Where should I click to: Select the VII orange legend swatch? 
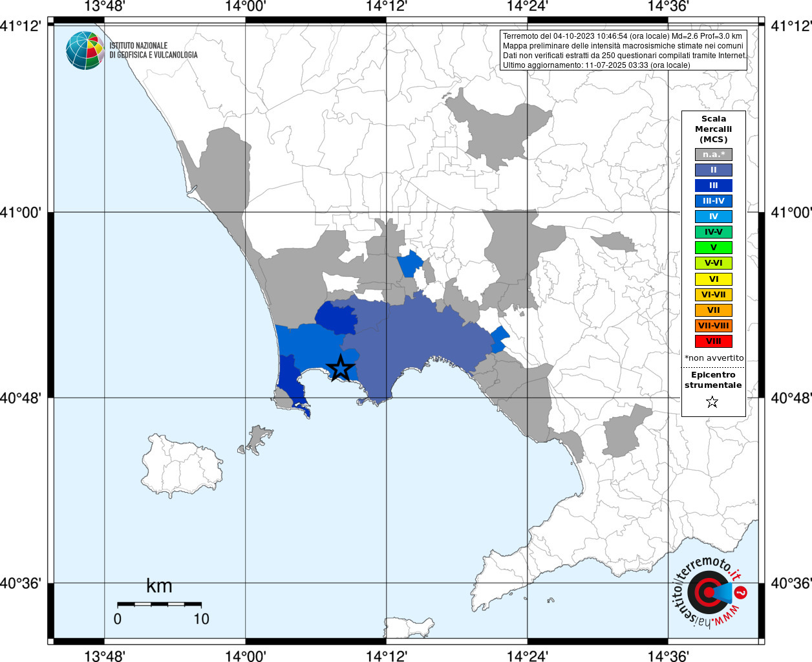714,310
